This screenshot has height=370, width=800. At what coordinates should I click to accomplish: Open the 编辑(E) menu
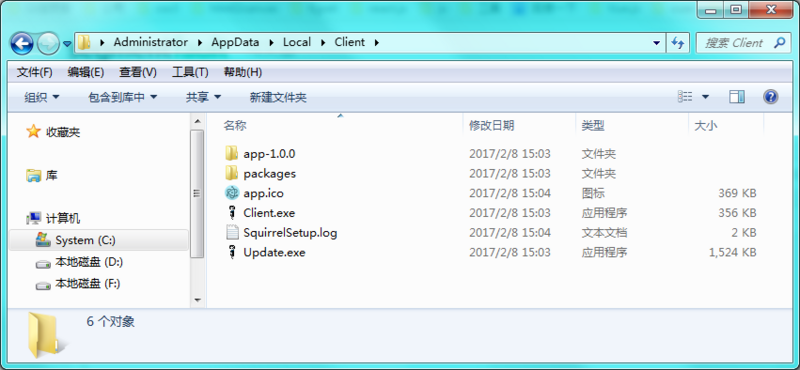86,72
